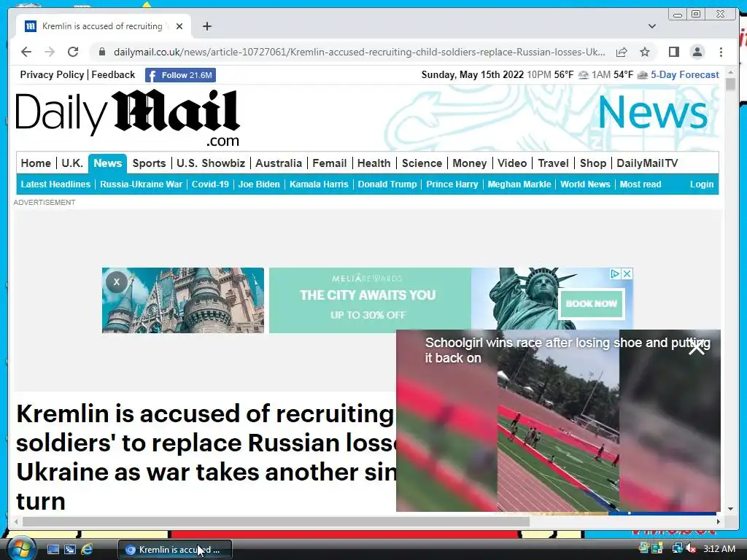Viewport: 747px width, 560px height.
Task: Click horizontal scrollbar left arrow
Action: (16, 521)
